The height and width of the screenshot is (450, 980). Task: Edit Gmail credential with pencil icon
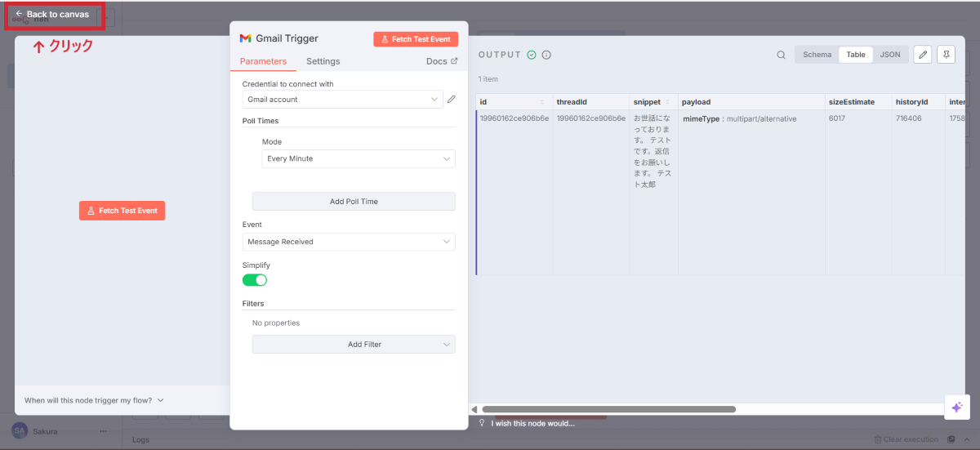click(x=452, y=100)
